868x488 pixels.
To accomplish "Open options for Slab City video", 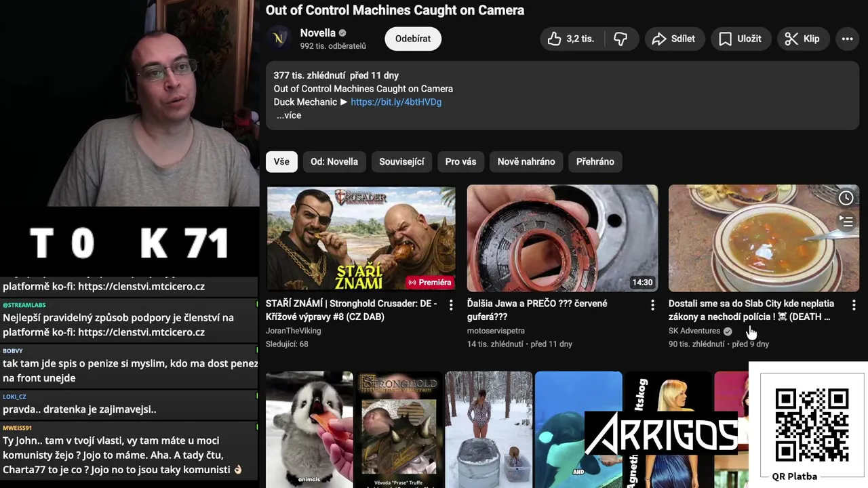I will [854, 305].
